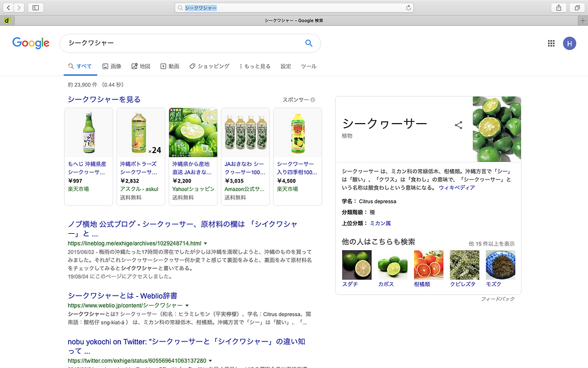Open 沖縄ボトラーズ product ¥2,832
The image size is (588, 368).
click(x=141, y=157)
